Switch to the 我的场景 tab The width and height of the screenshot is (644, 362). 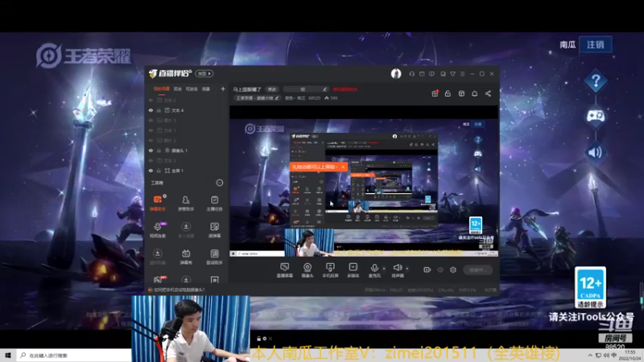pos(162,89)
